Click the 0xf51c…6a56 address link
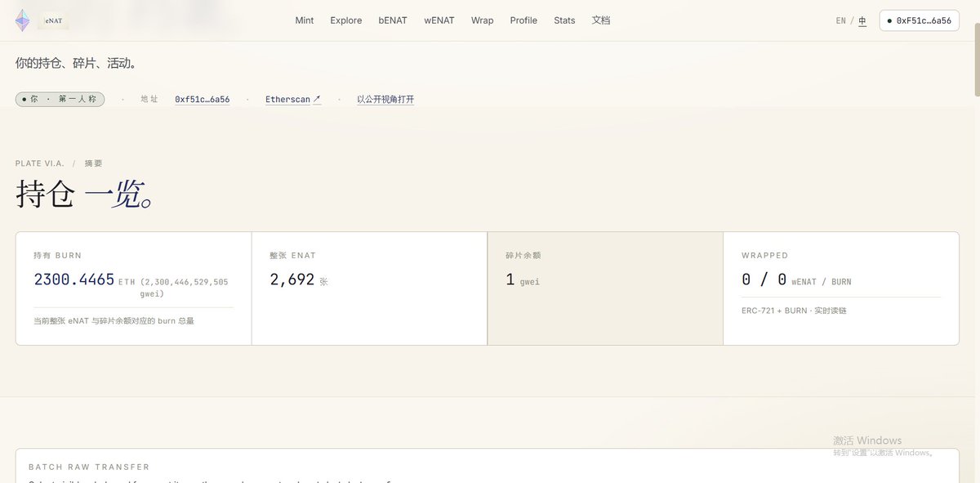 coord(203,100)
